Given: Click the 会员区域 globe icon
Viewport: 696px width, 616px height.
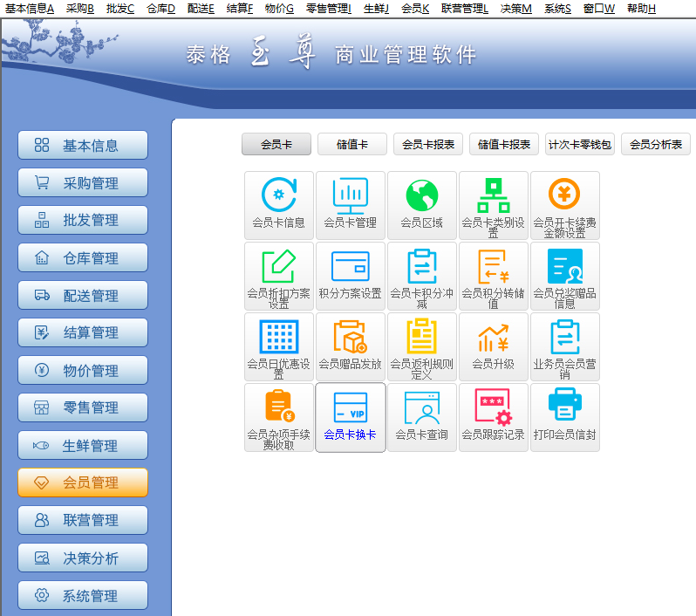Looking at the screenshot, I should click(x=421, y=196).
